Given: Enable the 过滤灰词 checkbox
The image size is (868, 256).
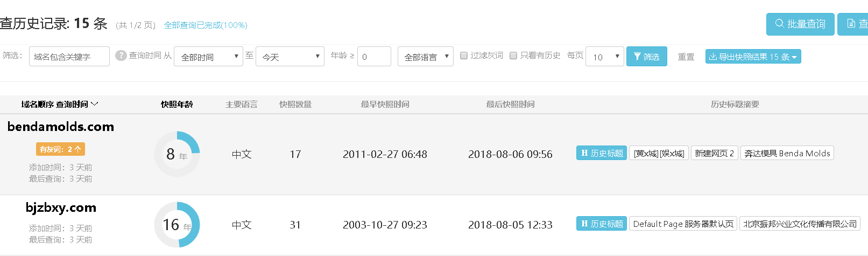Looking at the screenshot, I should (464, 56).
